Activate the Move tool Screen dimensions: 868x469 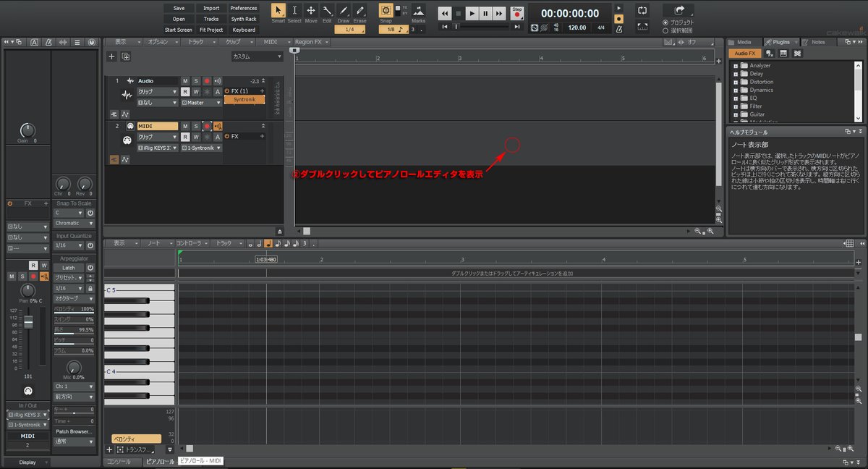point(311,12)
